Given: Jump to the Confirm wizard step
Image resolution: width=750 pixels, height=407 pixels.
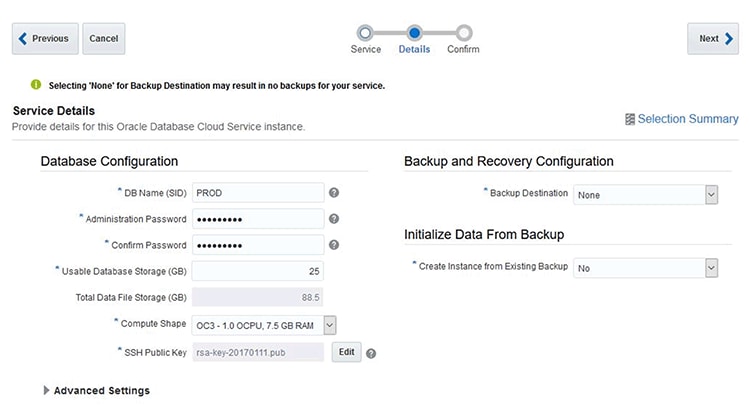Looking at the screenshot, I should [x=464, y=33].
